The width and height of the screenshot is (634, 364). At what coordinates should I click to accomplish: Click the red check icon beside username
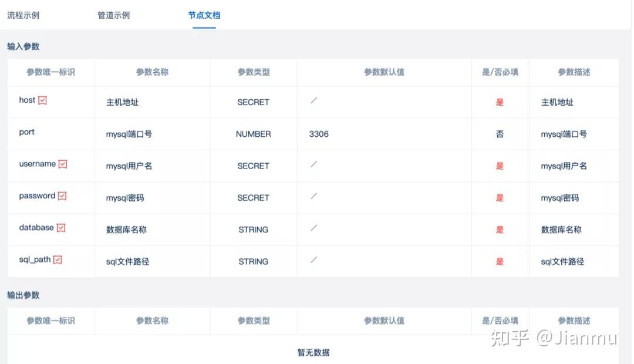pos(63,164)
